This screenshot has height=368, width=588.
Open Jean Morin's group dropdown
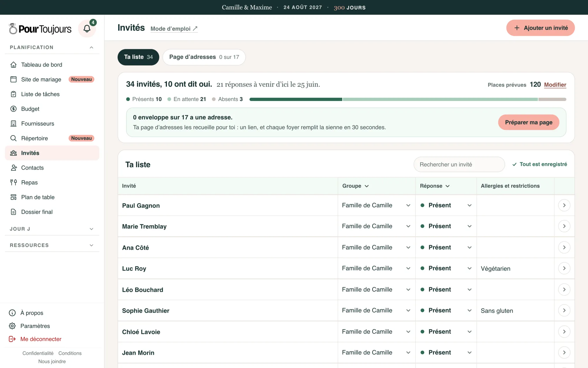(376, 352)
